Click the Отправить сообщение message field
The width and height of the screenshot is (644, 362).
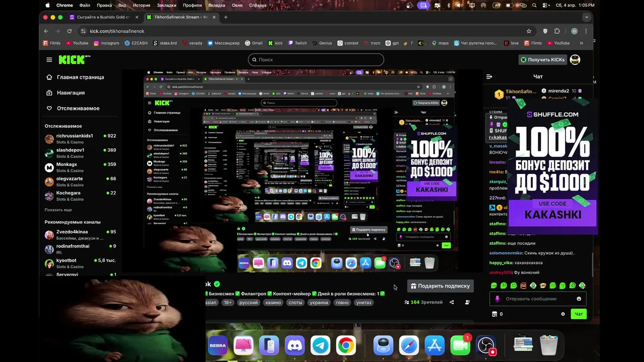538,299
